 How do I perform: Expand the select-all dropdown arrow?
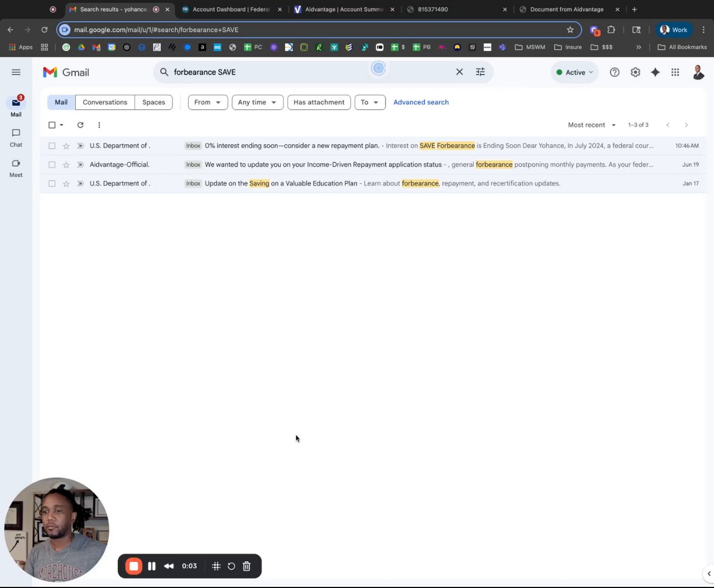coord(61,125)
